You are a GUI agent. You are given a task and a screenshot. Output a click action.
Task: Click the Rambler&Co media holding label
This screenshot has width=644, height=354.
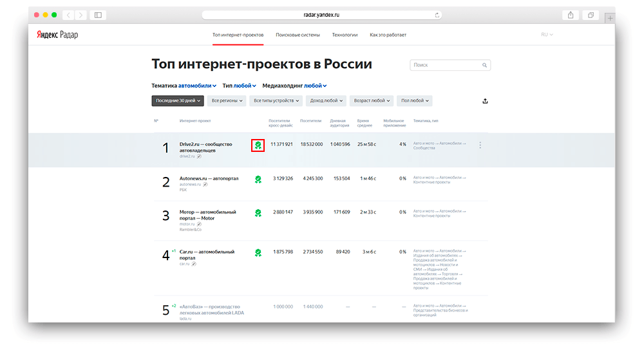[x=190, y=230]
